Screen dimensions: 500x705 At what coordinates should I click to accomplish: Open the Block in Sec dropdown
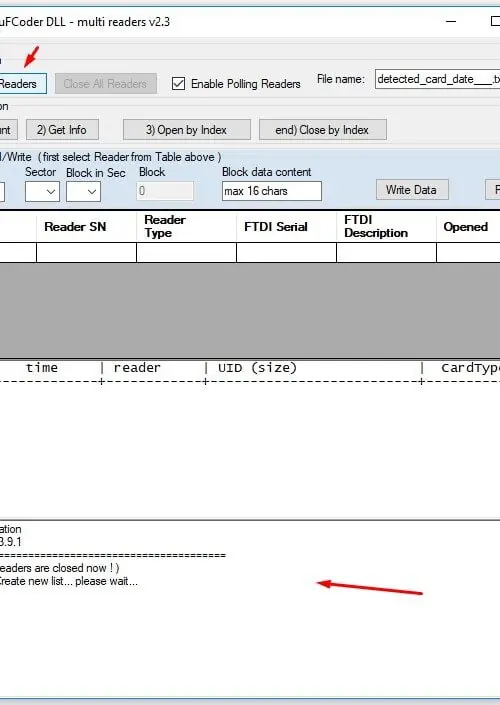tap(83, 192)
